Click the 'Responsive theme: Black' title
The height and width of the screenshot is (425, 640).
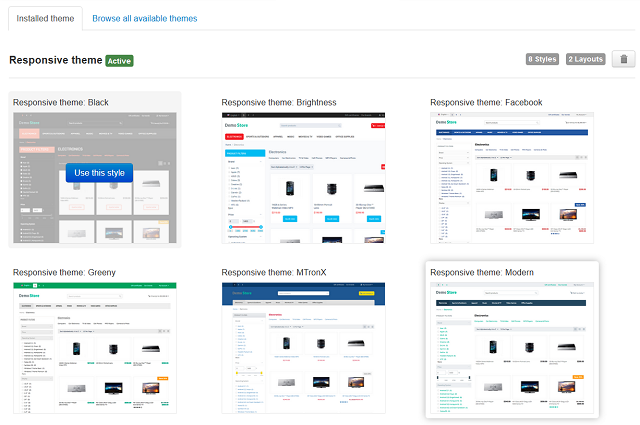tap(61, 102)
